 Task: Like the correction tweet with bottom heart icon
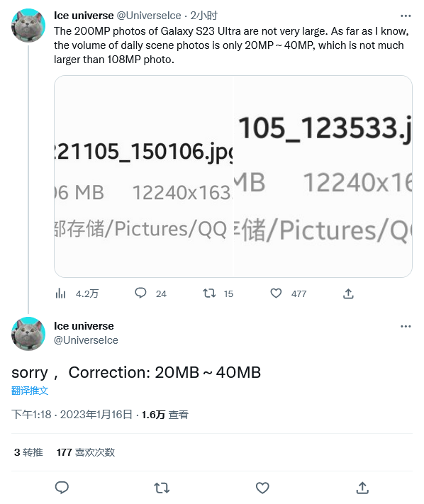(262, 488)
